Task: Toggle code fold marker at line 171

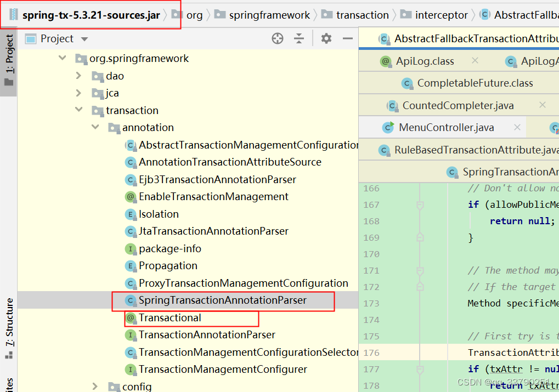Action: (x=420, y=271)
